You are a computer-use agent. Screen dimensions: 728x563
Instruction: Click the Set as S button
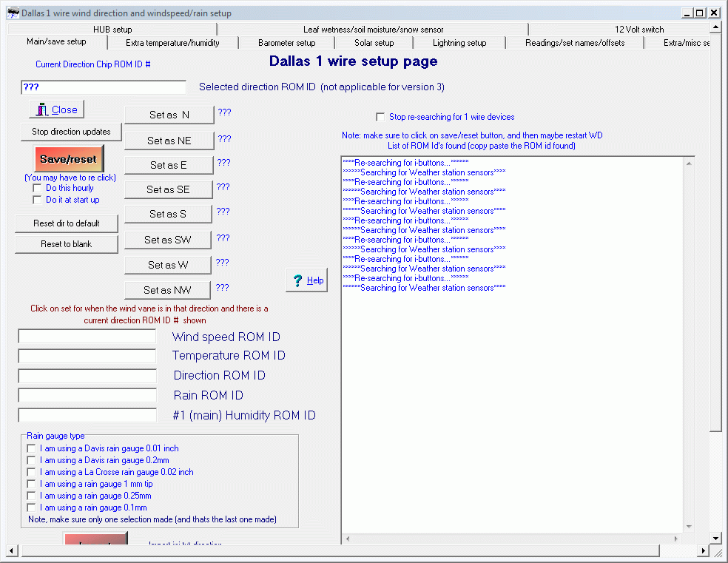168,214
